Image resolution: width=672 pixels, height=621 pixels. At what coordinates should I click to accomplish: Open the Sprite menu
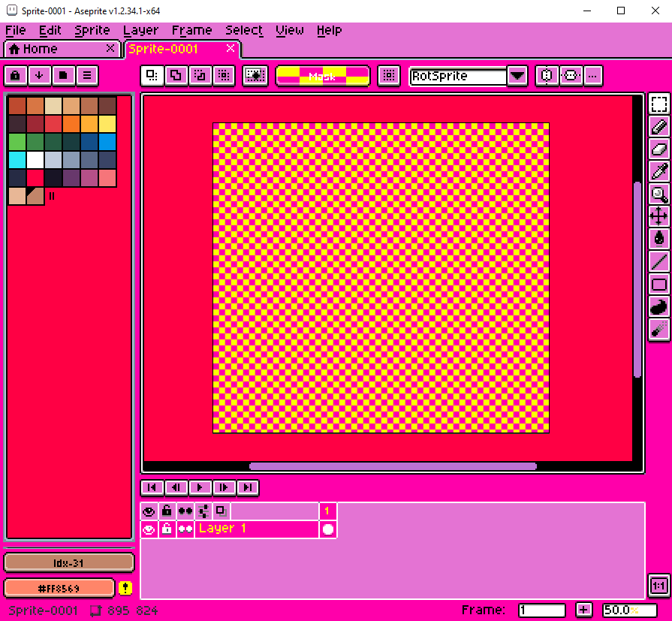[x=92, y=31]
